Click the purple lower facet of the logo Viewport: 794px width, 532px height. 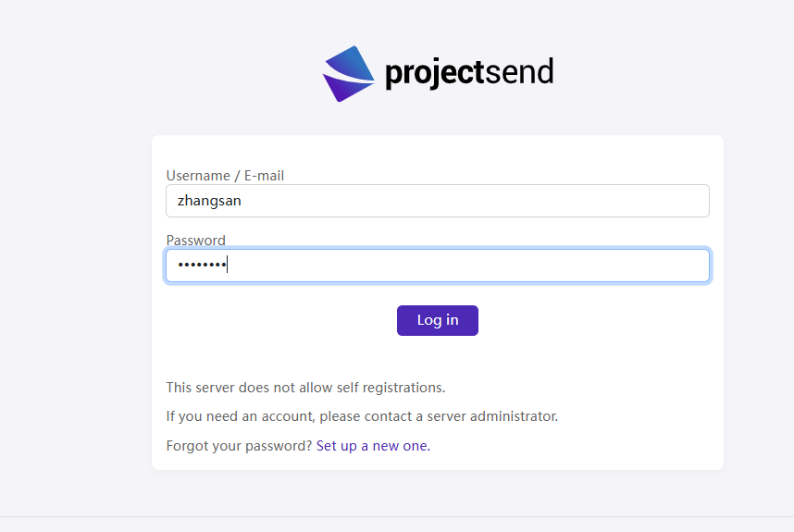(344, 88)
